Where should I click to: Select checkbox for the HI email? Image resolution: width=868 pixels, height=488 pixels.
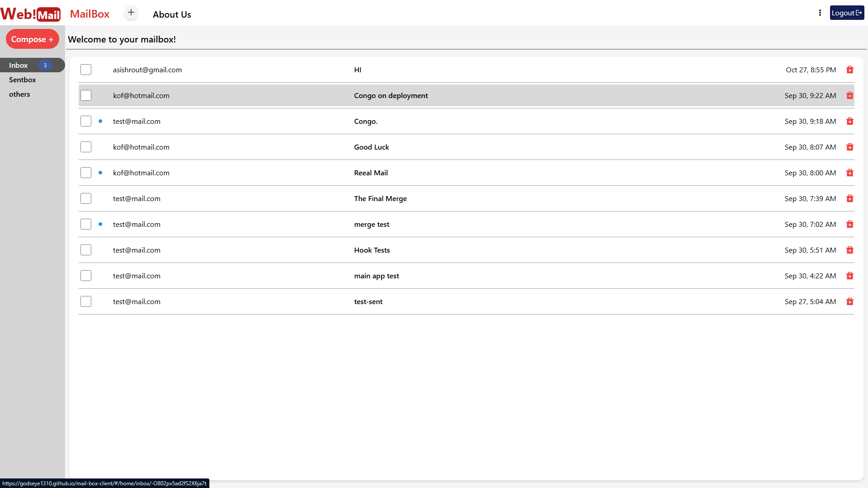(x=86, y=70)
